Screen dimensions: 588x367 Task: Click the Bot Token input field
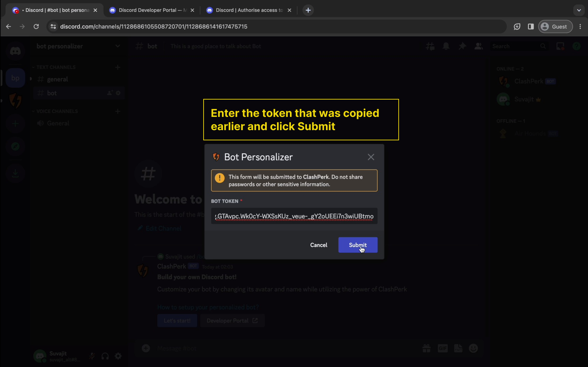click(294, 216)
